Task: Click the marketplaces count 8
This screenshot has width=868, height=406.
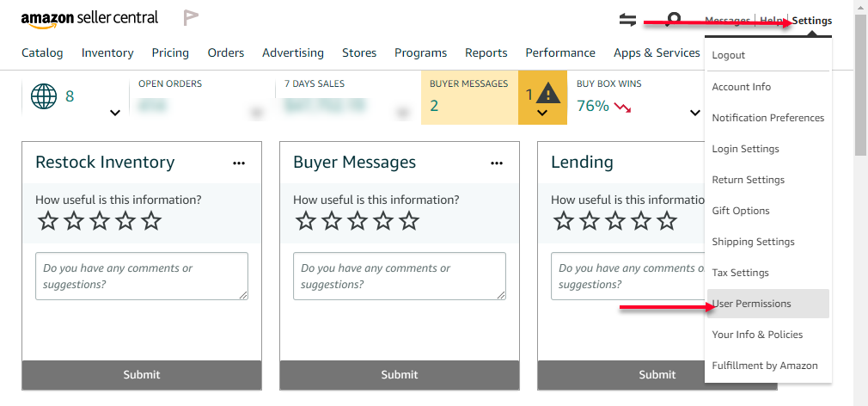Action: [x=70, y=96]
